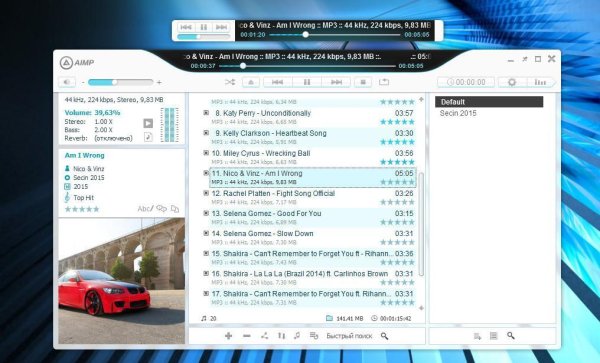The image size is (600, 363).
Task: Open the music note file icon under play icon
Action: [148, 137]
